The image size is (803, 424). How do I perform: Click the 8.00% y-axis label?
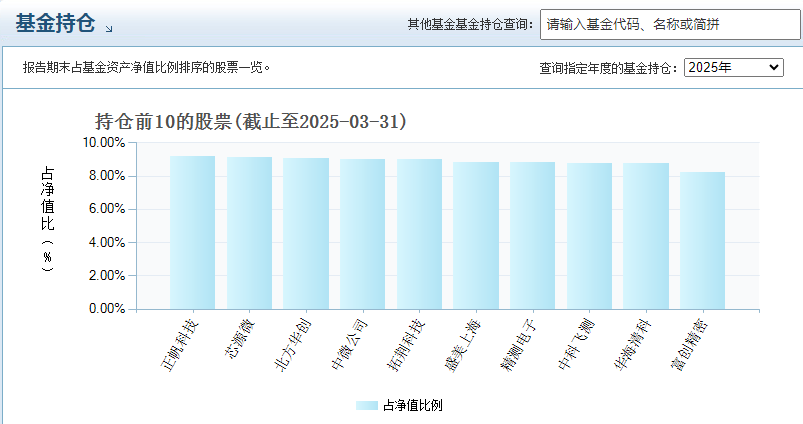tap(107, 176)
